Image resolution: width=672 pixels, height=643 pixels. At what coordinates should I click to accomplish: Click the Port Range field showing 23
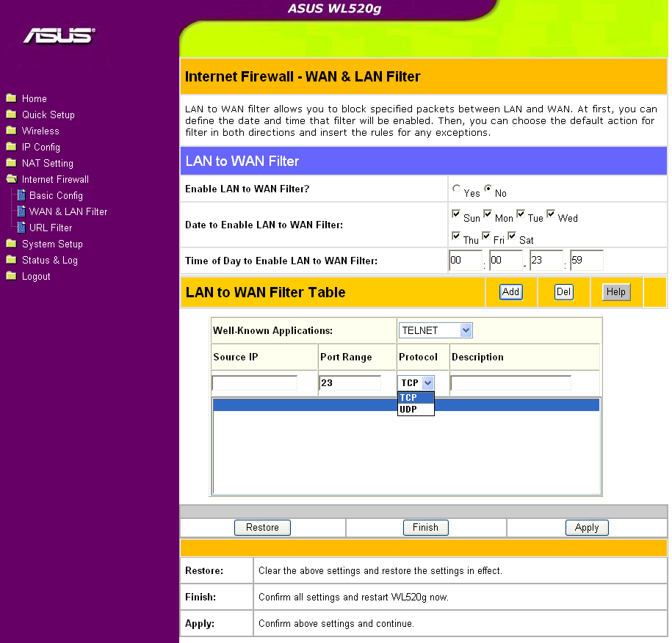tap(350, 383)
